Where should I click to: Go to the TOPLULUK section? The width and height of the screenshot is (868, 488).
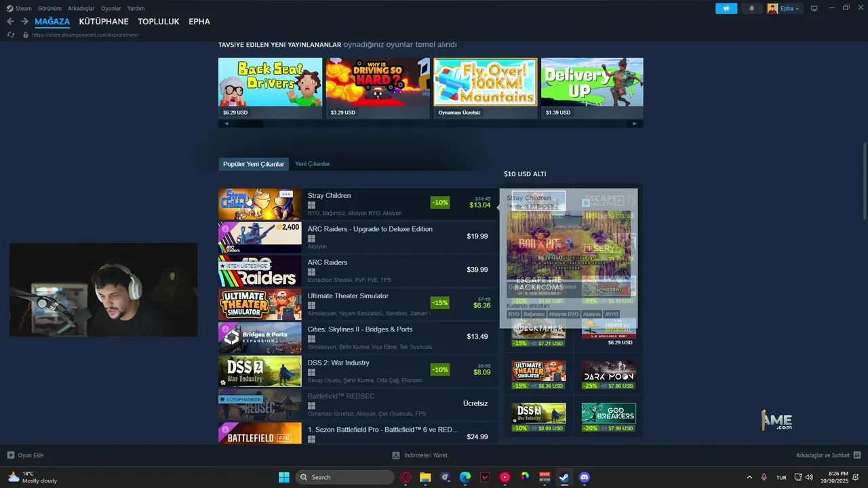159,22
